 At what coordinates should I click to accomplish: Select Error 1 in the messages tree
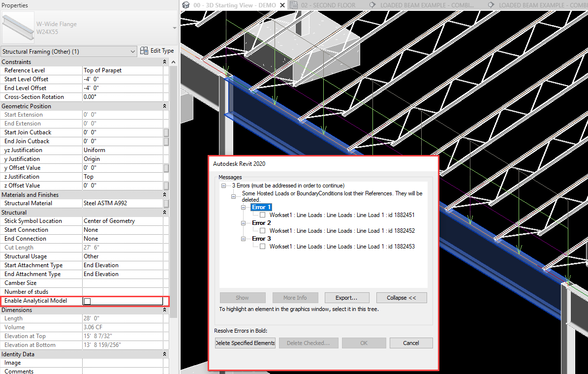coord(261,207)
